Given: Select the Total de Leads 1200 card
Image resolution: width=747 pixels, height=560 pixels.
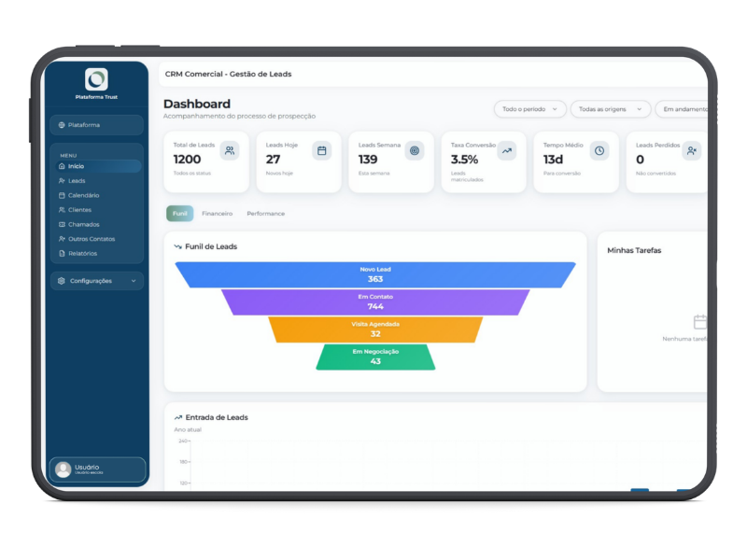Looking at the screenshot, I should (205, 161).
